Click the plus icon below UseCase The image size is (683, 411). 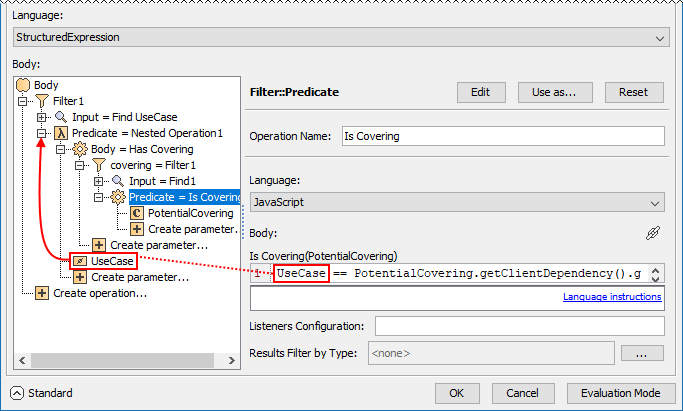[80, 277]
